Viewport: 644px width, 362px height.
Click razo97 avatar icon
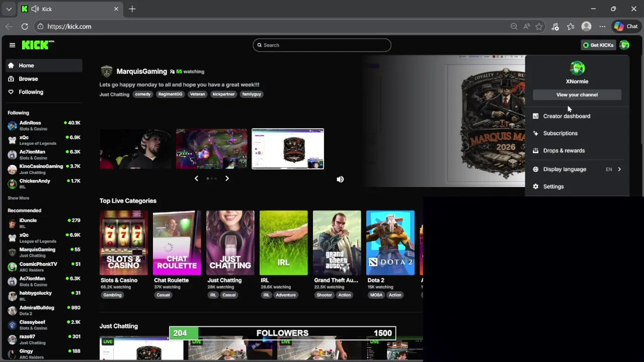point(12,339)
